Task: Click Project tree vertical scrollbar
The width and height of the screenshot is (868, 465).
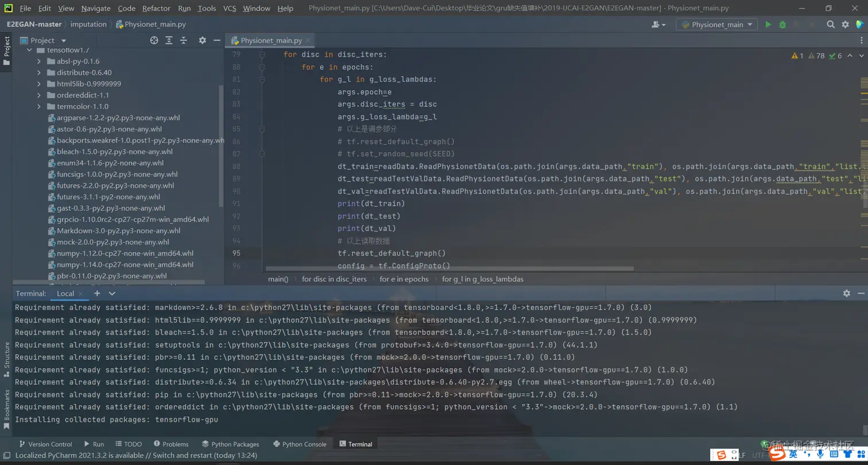Action: (x=222, y=145)
